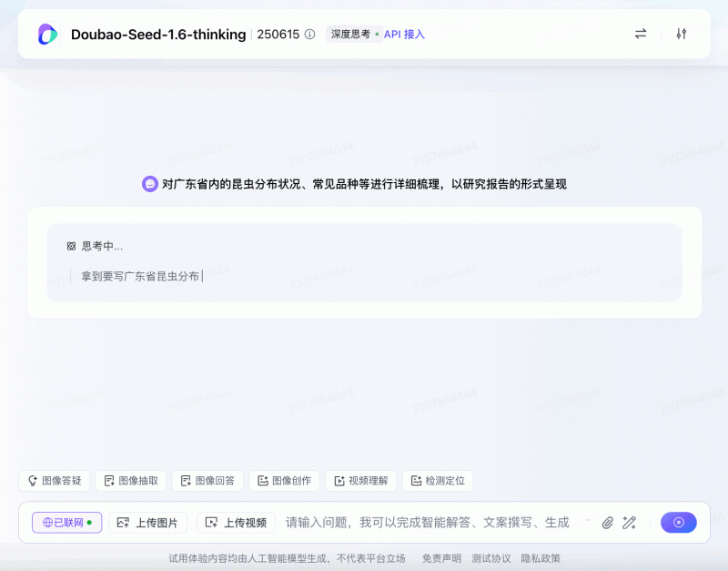The width and height of the screenshot is (728, 571).
Task: Open the 测试协议 link
Action: click(x=491, y=558)
